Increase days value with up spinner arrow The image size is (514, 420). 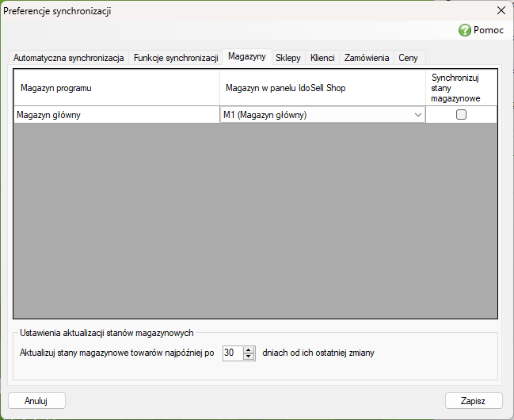[x=249, y=350]
